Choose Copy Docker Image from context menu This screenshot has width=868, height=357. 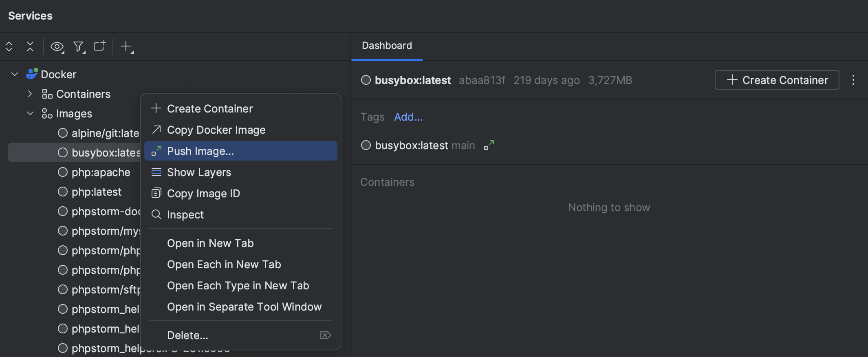click(x=241, y=130)
